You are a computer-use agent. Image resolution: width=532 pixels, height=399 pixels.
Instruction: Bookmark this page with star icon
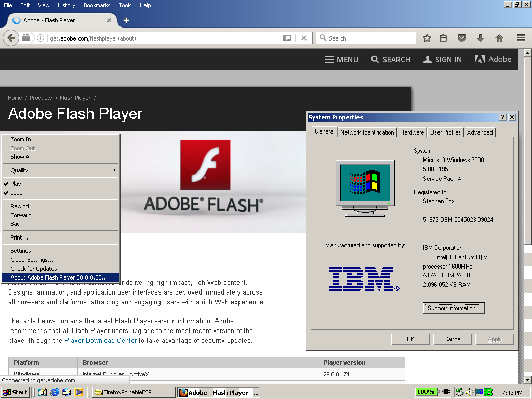(427, 38)
